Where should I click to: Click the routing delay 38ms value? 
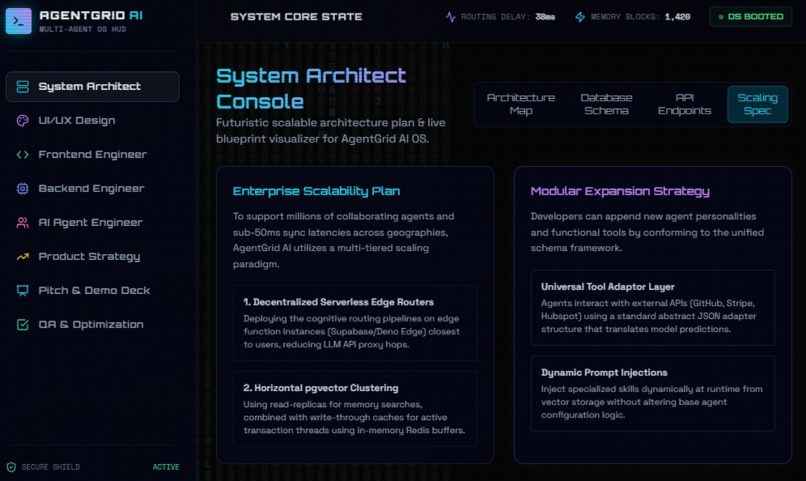545,17
